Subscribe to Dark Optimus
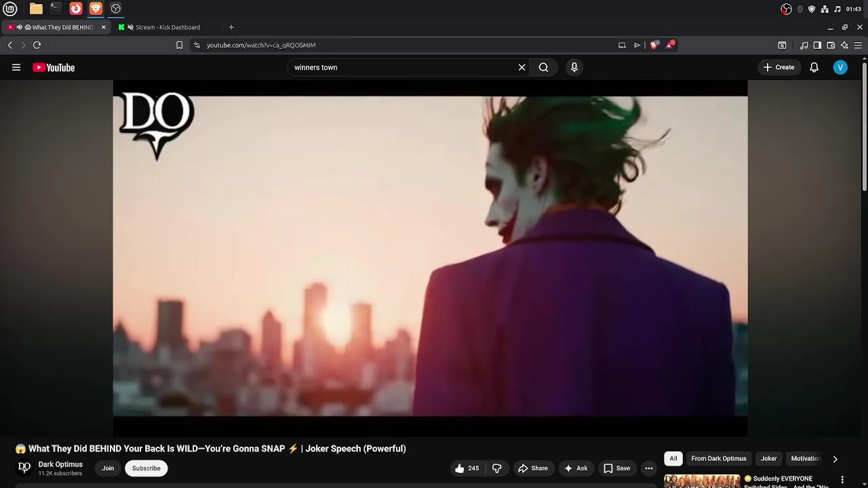 [146, 468]
